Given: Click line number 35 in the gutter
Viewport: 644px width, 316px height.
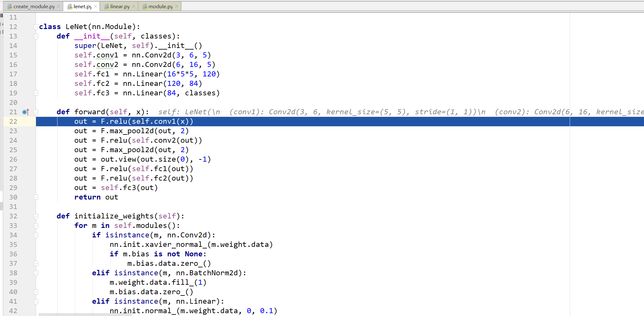Looking at the screenshot, I should pyautogui.click(x=13, y=245).
